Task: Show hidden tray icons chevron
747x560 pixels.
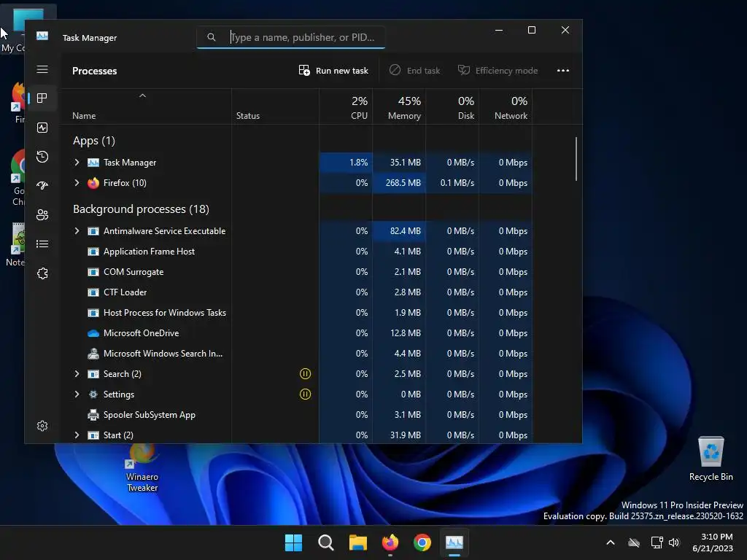Action: point(611,542)
